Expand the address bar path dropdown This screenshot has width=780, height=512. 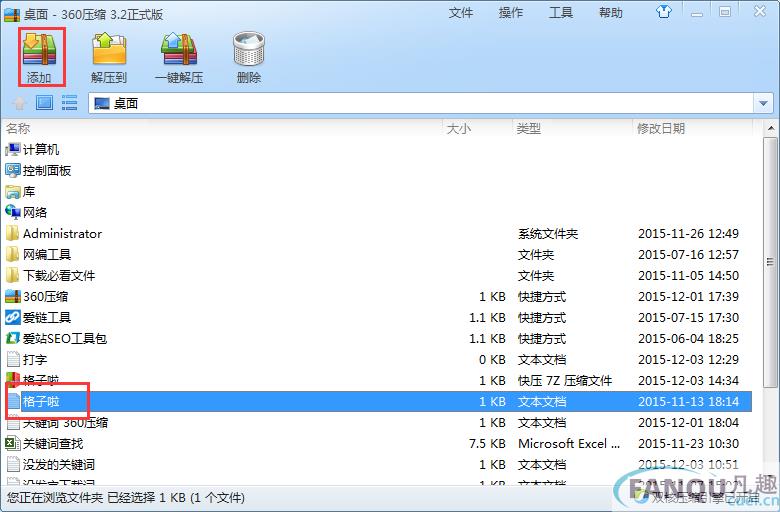[764, 103]
